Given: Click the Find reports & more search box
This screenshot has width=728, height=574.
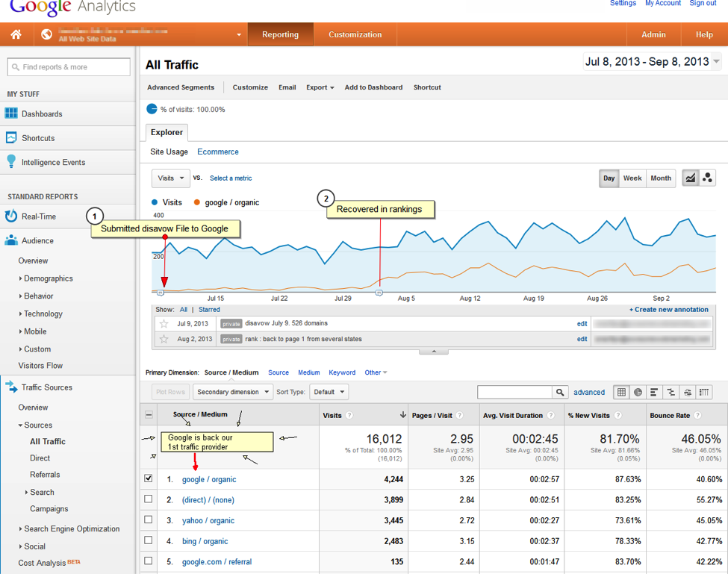Looking at the screenshot, I should pyautogui.click(x=69, y=67).
